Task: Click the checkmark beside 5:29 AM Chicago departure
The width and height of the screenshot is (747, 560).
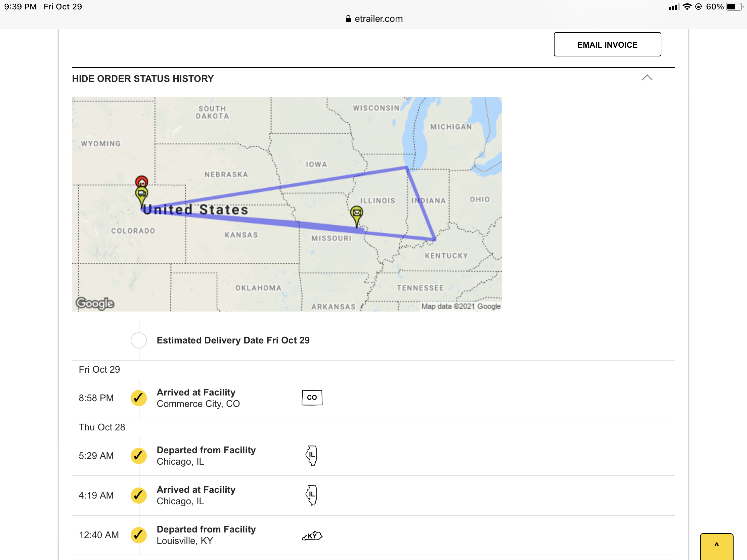Action: (x=138, y=456)
